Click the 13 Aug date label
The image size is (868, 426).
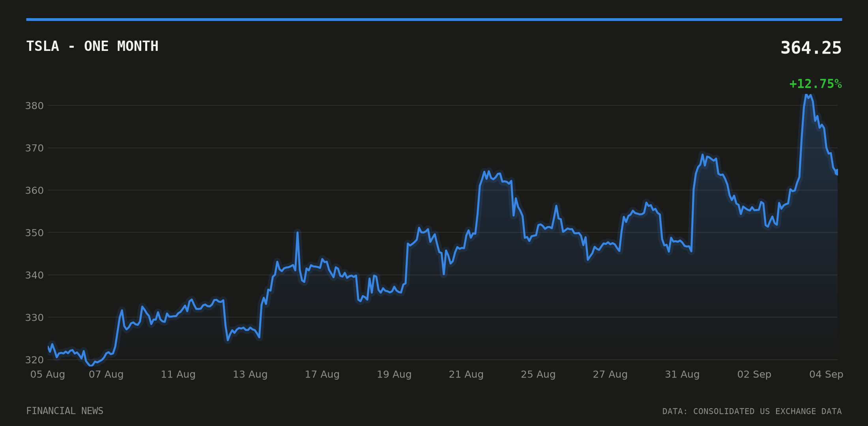(x=250, y=374)
